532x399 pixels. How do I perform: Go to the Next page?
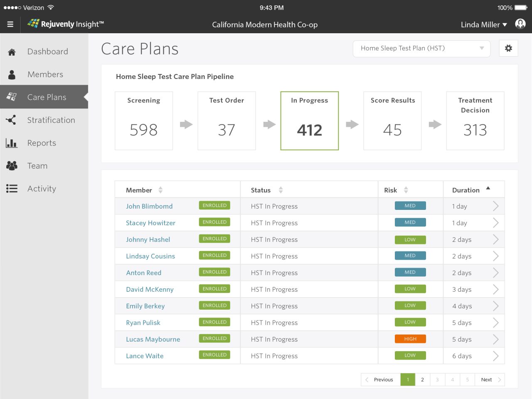click(x=490, y=379)
